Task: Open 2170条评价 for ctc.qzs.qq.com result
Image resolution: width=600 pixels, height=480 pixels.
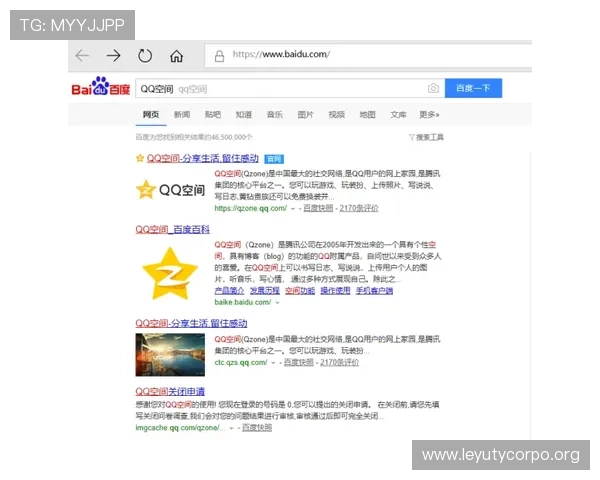Action: [339, 362]
